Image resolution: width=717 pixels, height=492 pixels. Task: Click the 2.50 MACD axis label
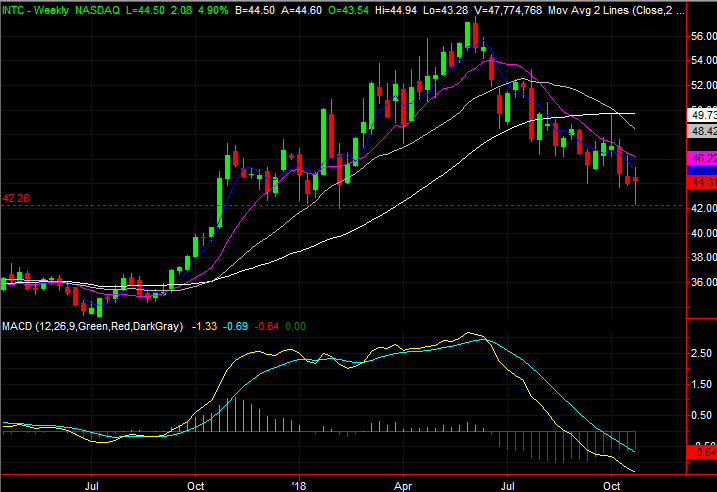point(702,353)
